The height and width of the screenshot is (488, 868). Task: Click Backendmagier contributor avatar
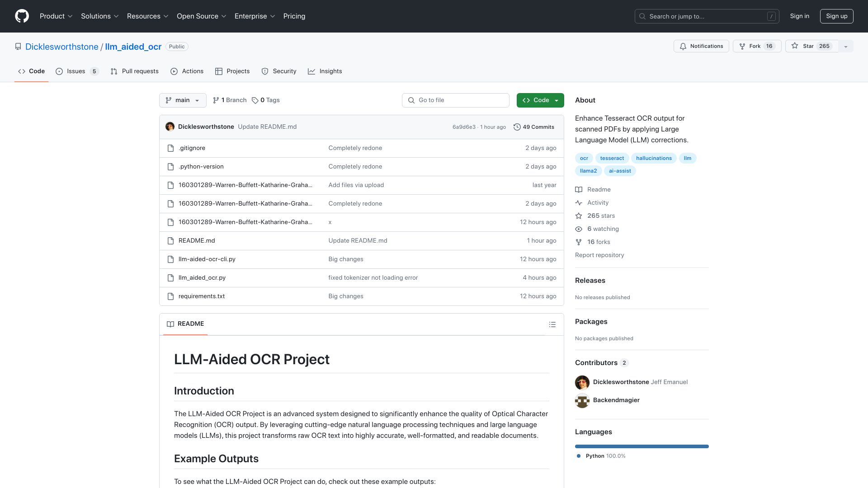(x=582, y=400)
